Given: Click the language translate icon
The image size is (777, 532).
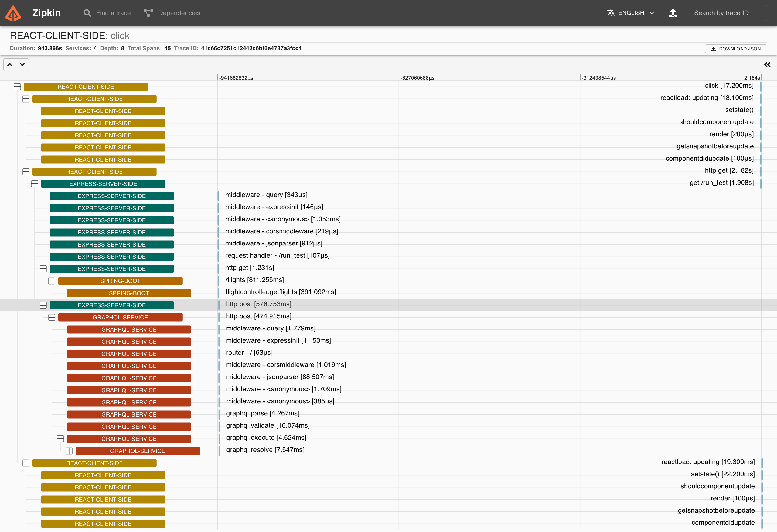Looking at the screenshot, I should pos(611,13).
